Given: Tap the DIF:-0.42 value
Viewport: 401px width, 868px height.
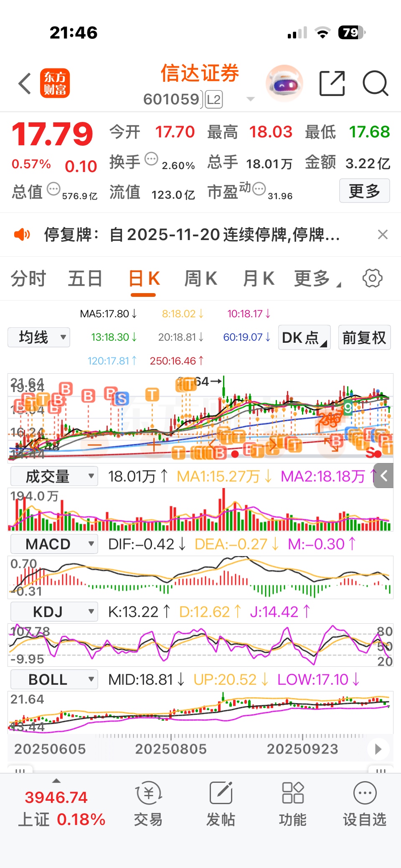Looking at the screenshot, I should 147,544.
